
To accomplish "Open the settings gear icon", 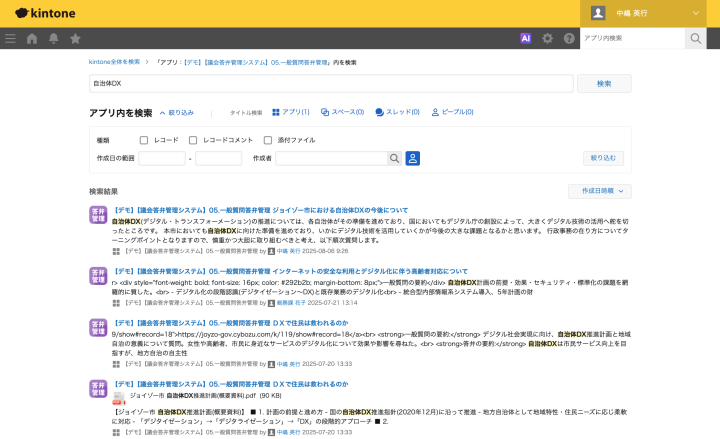I will pos(547,39).
